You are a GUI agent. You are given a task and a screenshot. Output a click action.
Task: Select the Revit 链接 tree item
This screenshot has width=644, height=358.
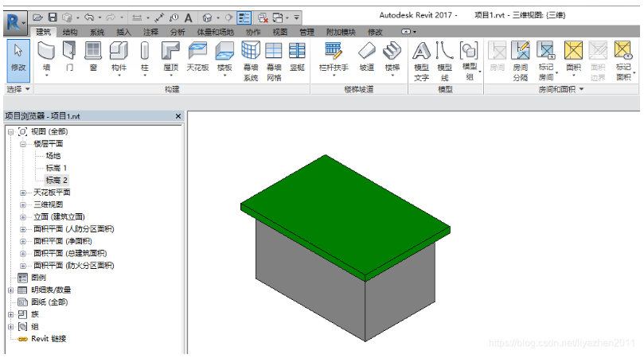coord(49,339)
